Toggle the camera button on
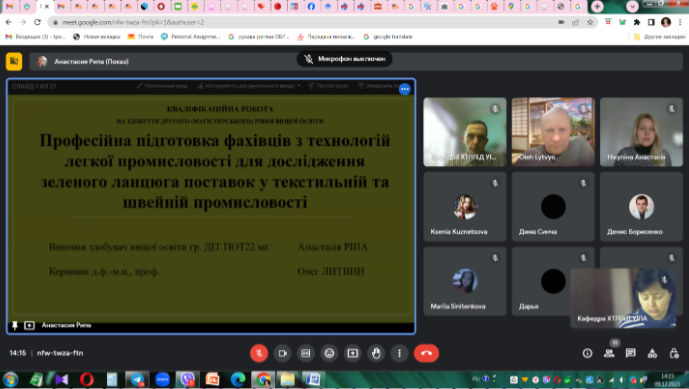This screenshot has height=389, width=689. coord(283,353)
